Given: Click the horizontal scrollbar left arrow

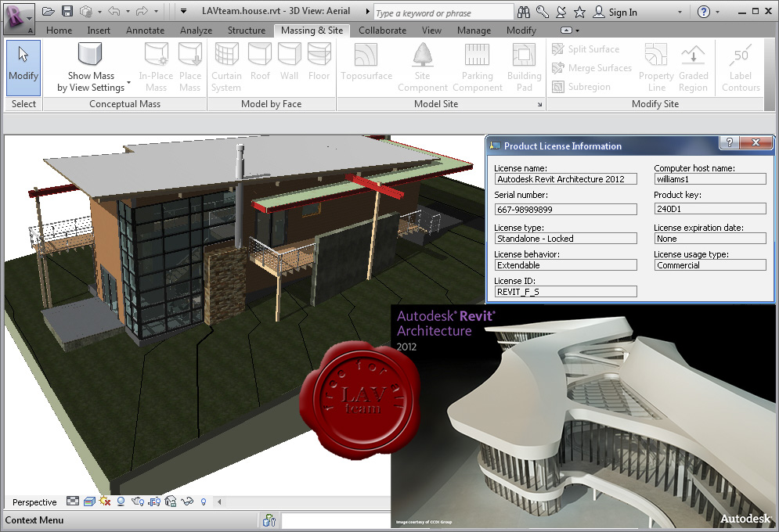Looking at the screenshot, I should (x=219, y=501).
